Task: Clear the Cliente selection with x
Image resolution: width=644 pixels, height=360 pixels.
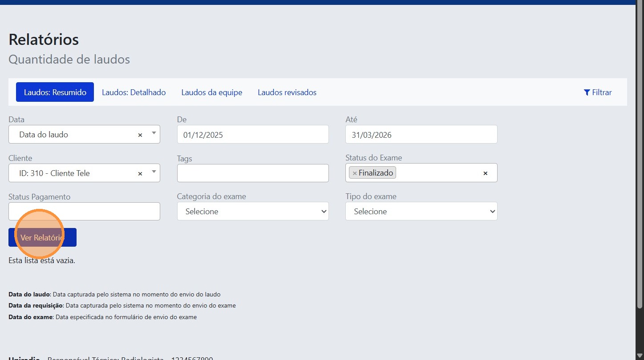Action: click(x=140, y=173)
